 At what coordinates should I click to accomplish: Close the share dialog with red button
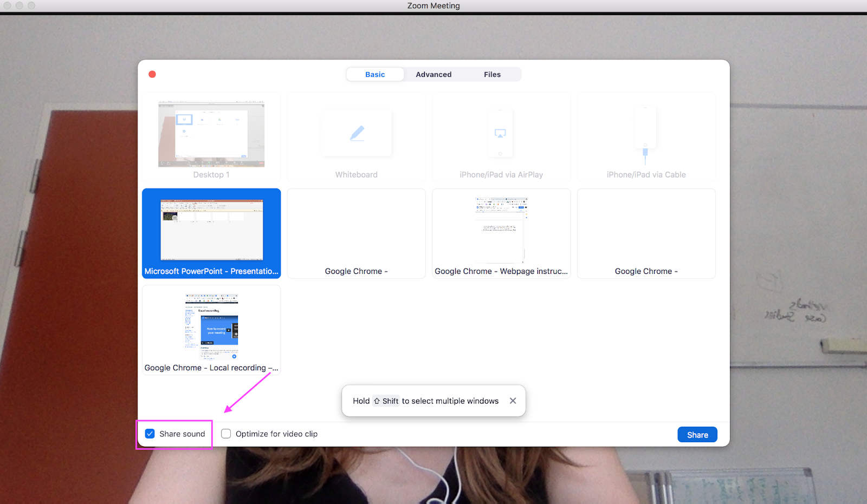[152, 74]
